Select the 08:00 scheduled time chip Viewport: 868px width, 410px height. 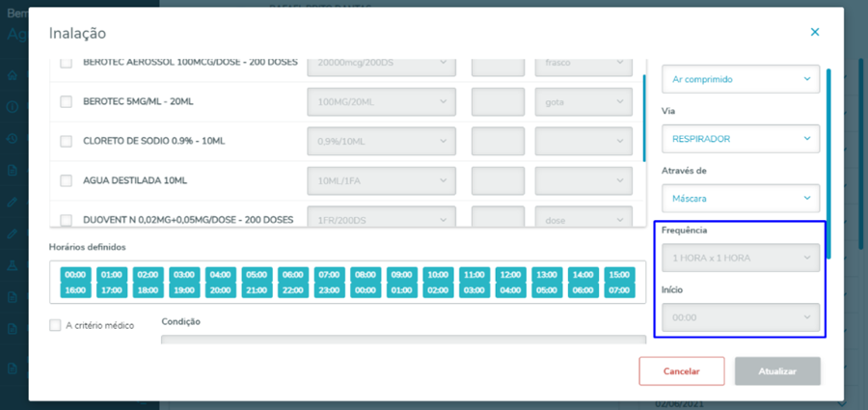pyautogui.click(x=366, y=275)
